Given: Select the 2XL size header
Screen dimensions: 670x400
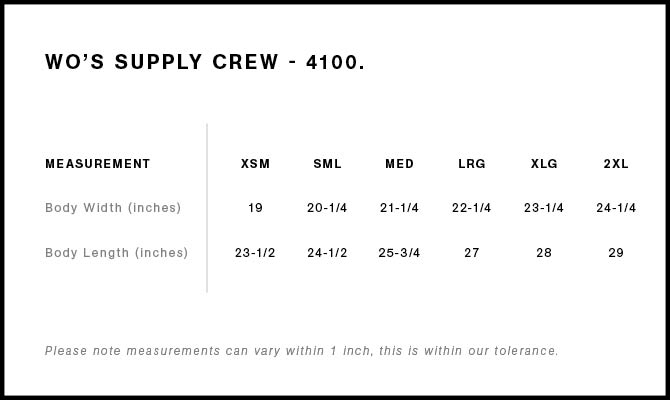Looking at the screenshot, I should [x=616, y=164].
